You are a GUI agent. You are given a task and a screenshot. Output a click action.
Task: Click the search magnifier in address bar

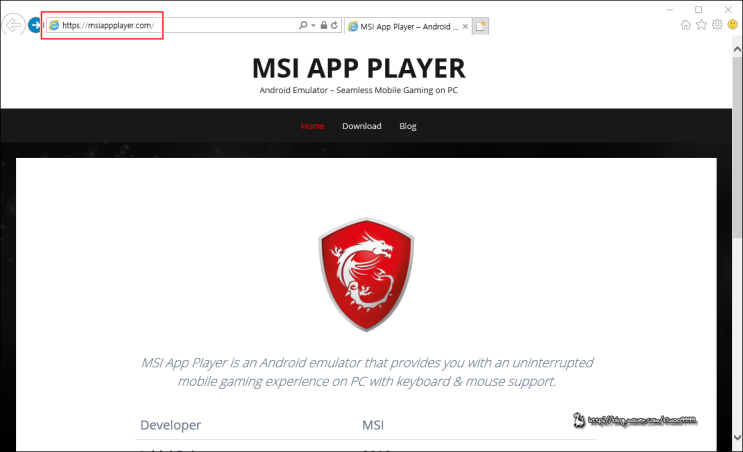(x=303, y=25)
